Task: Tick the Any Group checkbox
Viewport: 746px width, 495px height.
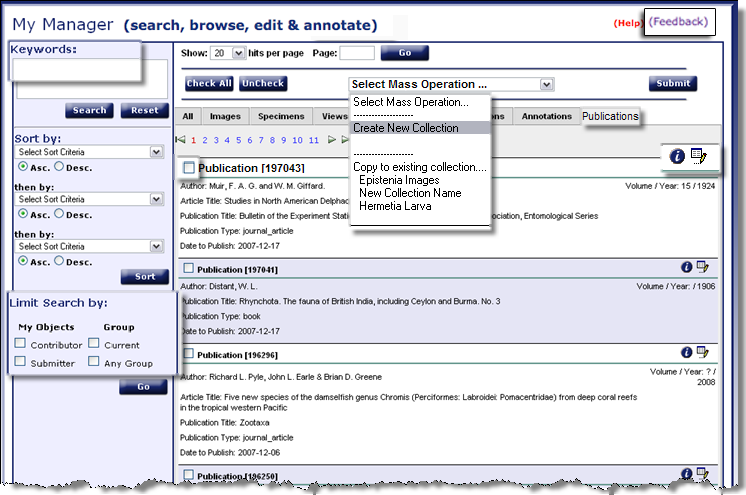Action: (93, 363)
